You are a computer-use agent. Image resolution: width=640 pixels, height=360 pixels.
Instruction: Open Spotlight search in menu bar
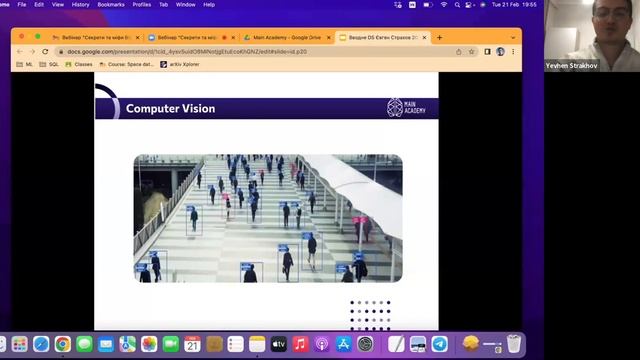(457, 5)
